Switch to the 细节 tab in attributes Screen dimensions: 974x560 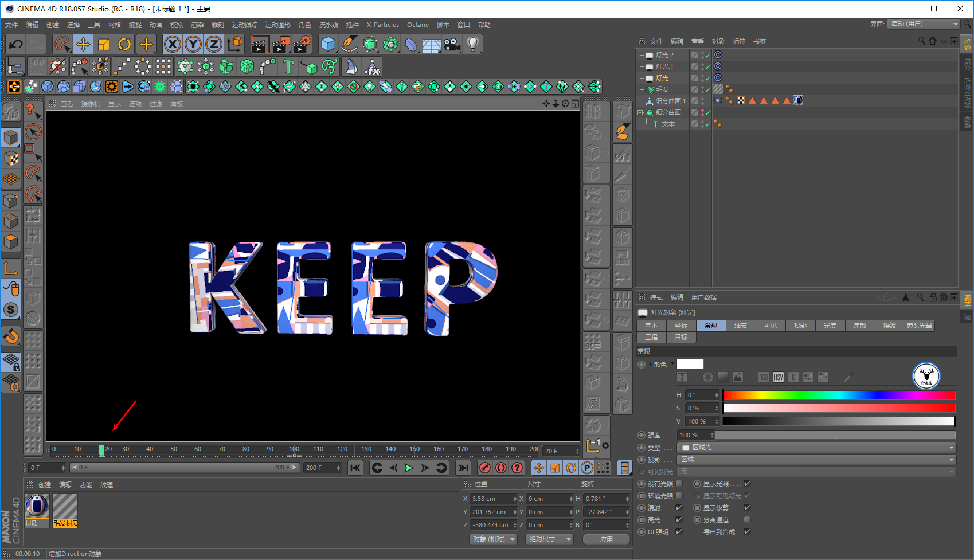pos(741,326)
